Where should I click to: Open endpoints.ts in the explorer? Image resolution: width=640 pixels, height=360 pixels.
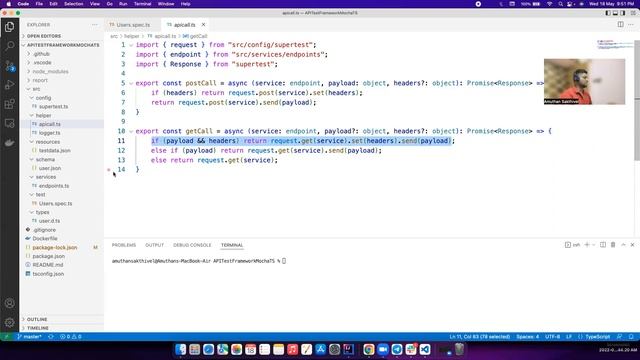coord(54,186)
